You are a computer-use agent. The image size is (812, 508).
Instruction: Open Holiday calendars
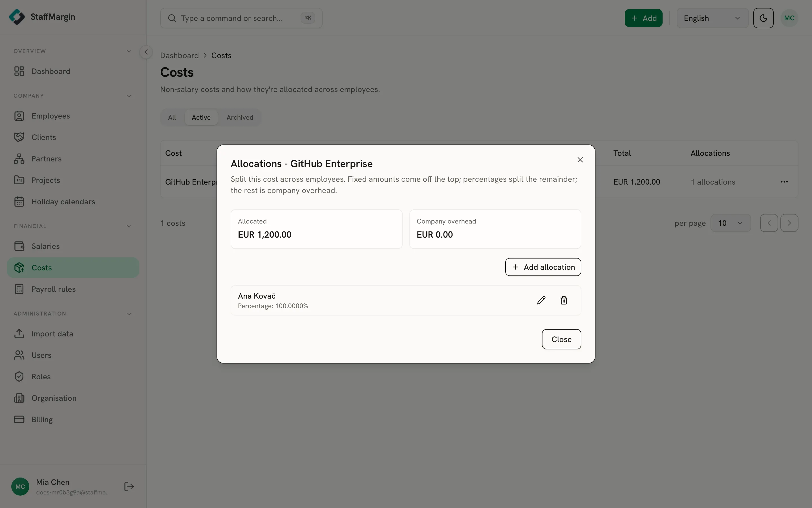[73, 202]
